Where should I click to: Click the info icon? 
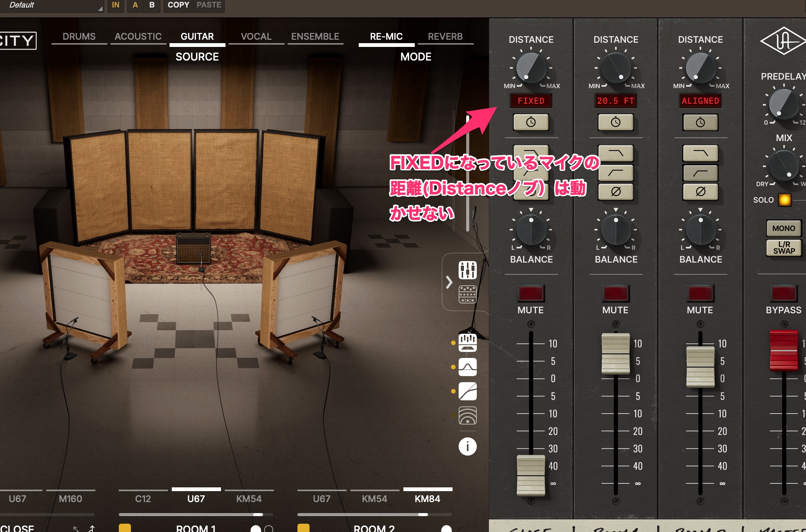point(467,446)
